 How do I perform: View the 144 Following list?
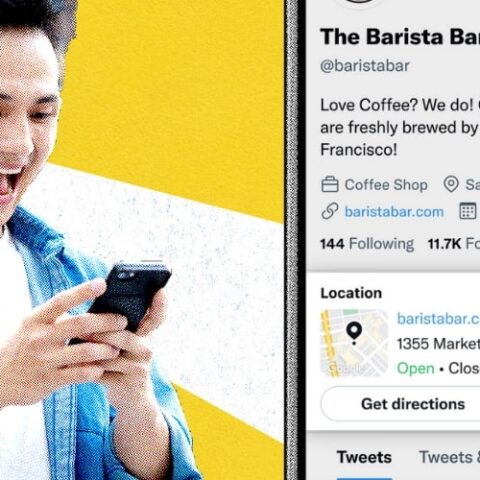coord(367,244)
